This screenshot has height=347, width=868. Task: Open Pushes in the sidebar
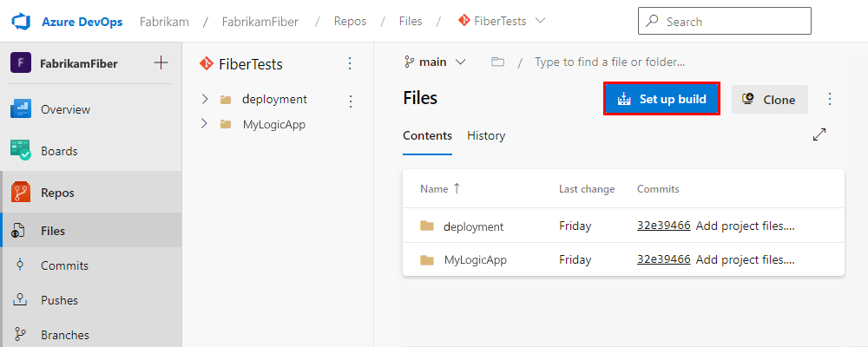click(59, 300)
